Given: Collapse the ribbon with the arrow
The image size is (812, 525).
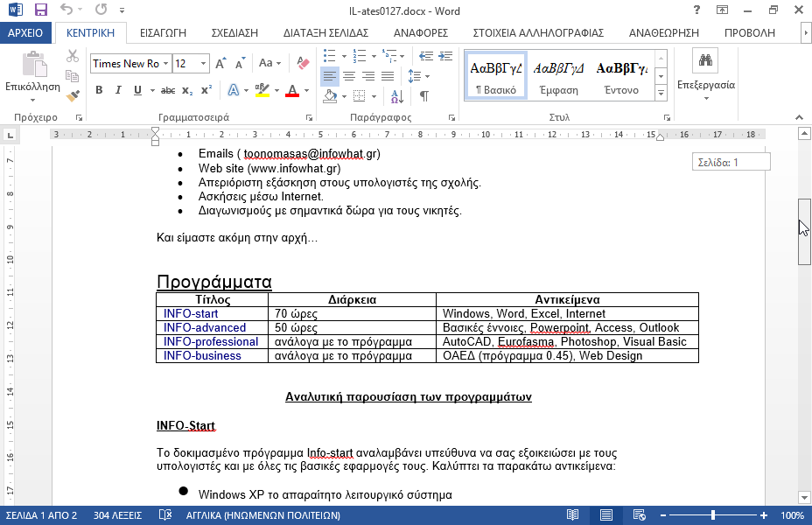Looking at the screenshot, I should (799, 117).
